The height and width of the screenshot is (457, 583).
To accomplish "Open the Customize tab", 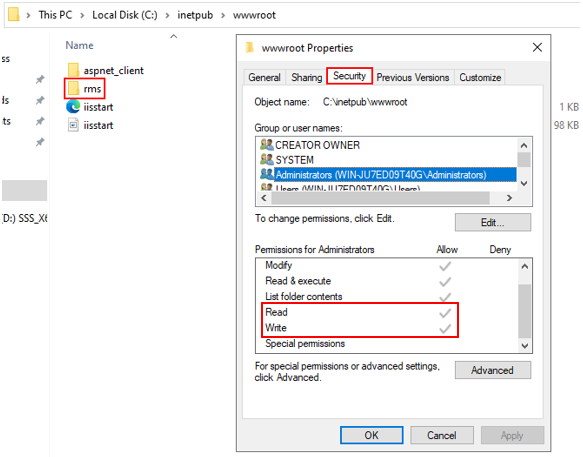I will point(480,77).
